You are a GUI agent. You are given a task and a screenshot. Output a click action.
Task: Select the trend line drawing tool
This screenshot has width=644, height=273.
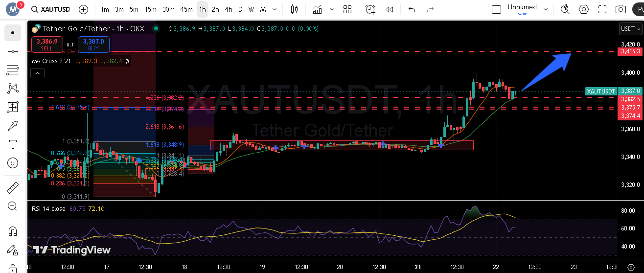(13, 51)
